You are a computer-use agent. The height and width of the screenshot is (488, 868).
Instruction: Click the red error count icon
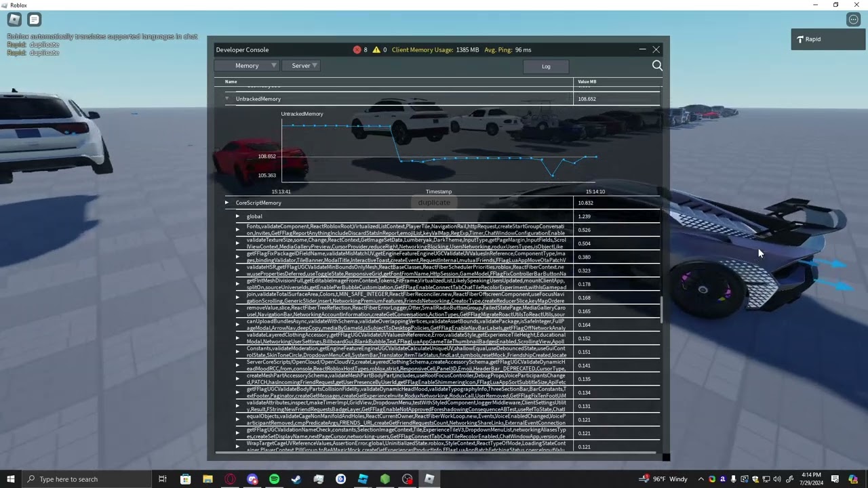357,49
